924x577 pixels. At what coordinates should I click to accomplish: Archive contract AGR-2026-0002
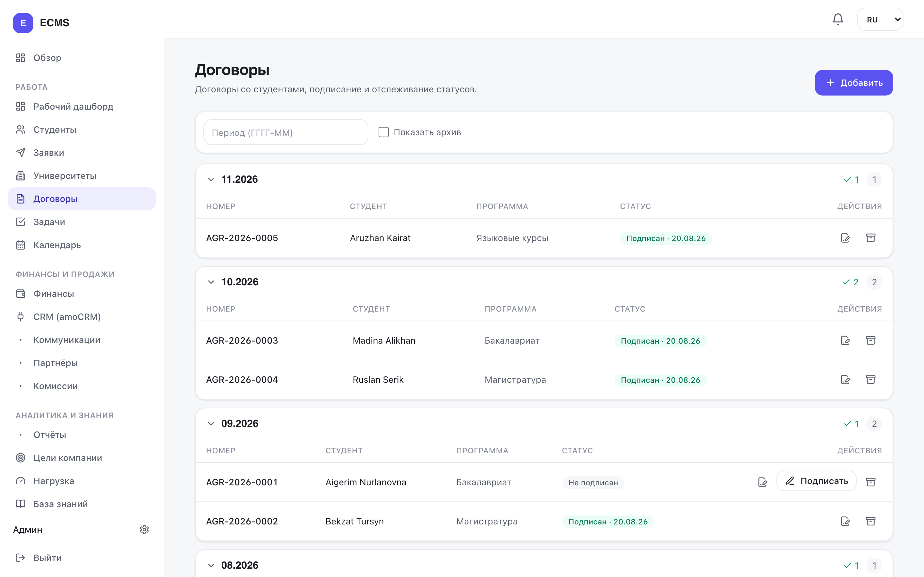[x=870, y=521]
